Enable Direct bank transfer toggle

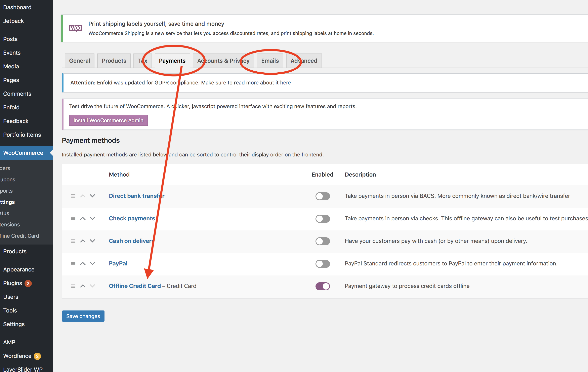click(x=323, y=196)
